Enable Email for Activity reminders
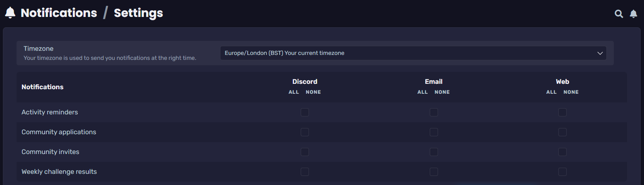Screen dimensions: 644x185 pyautogui.click(x=433, y=112)
